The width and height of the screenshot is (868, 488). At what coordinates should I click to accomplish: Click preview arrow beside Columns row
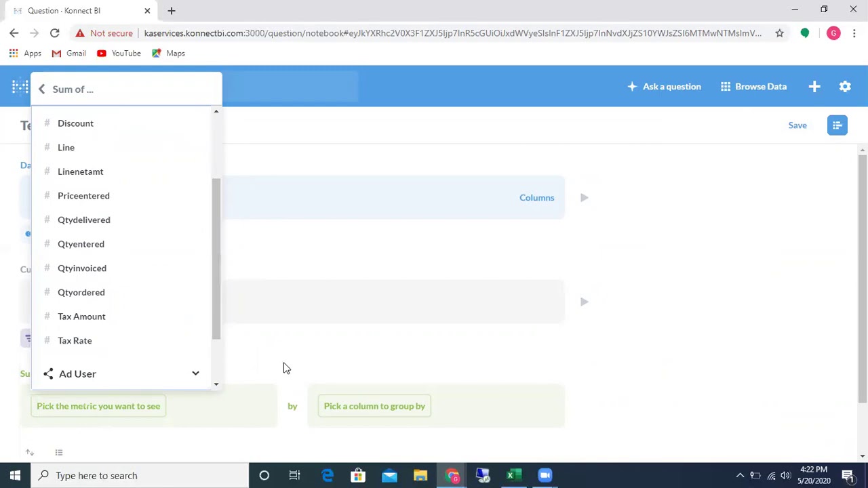(584, 198)
